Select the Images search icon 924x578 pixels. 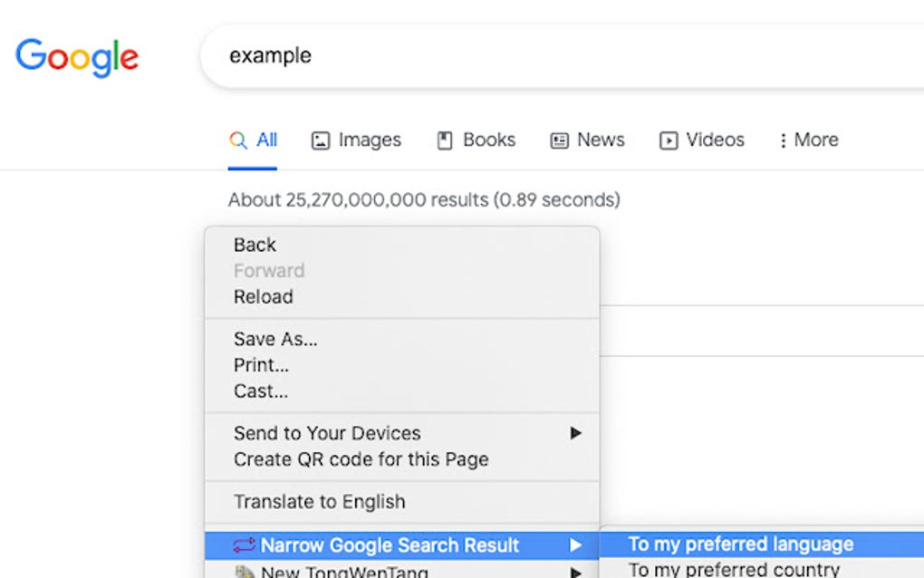point(321,140)
